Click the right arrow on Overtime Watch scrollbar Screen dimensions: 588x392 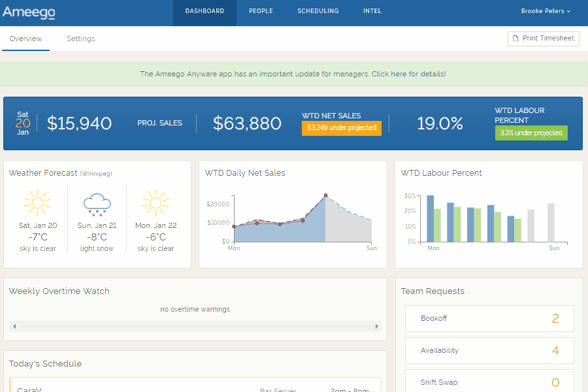377,325
